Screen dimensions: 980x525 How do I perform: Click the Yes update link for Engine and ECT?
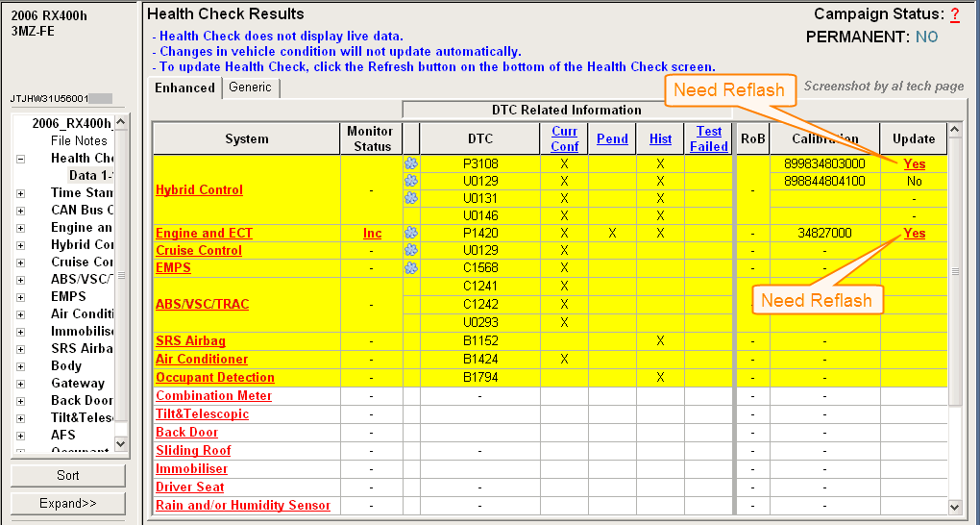(914, 234)
